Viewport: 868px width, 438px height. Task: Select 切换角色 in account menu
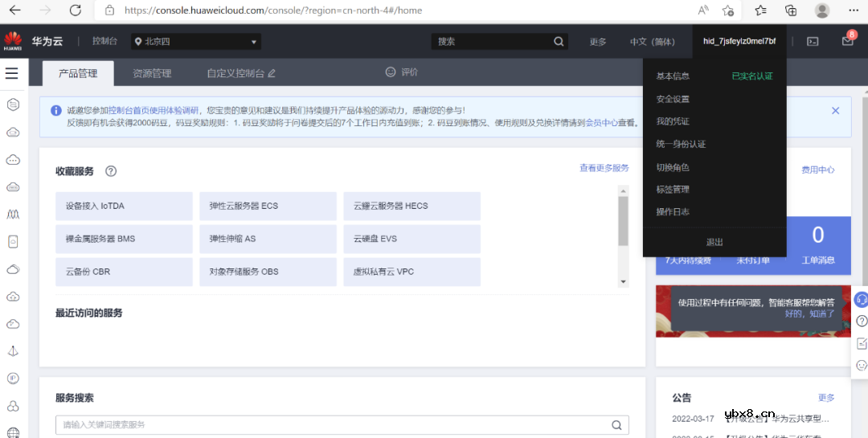pyautogui.click(x=673, y=166)
